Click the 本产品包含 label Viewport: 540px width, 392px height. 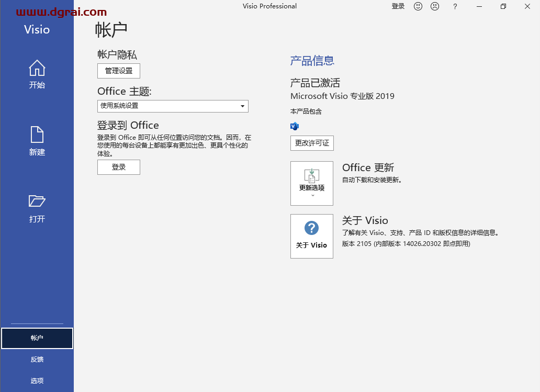pyautogui.click(x=306, y=111)
